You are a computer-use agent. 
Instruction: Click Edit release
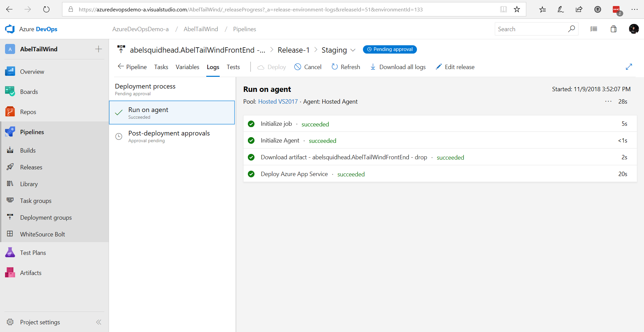pos(455,67)
